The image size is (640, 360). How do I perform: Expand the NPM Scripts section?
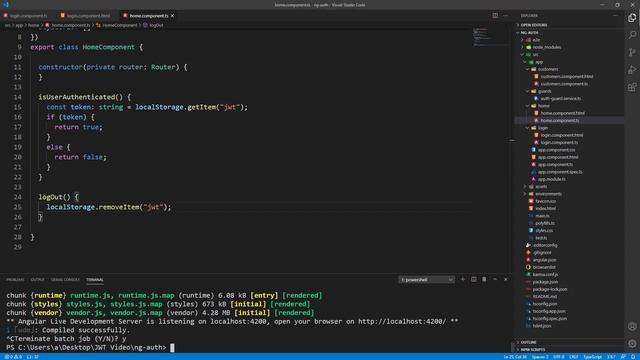click(x=533, y=349)
